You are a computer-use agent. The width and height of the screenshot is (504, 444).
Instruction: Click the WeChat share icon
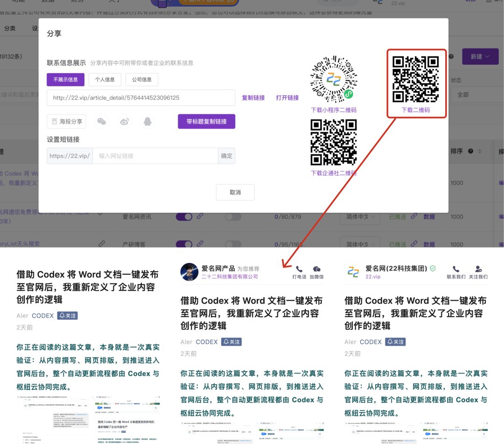coord(102,121)
